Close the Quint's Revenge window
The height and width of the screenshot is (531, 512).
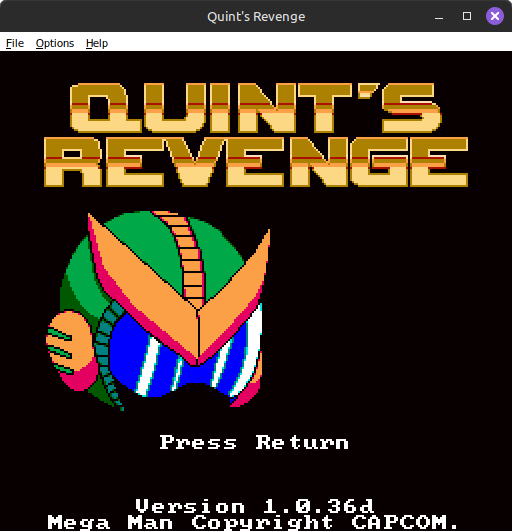click(x=495, y=16)
